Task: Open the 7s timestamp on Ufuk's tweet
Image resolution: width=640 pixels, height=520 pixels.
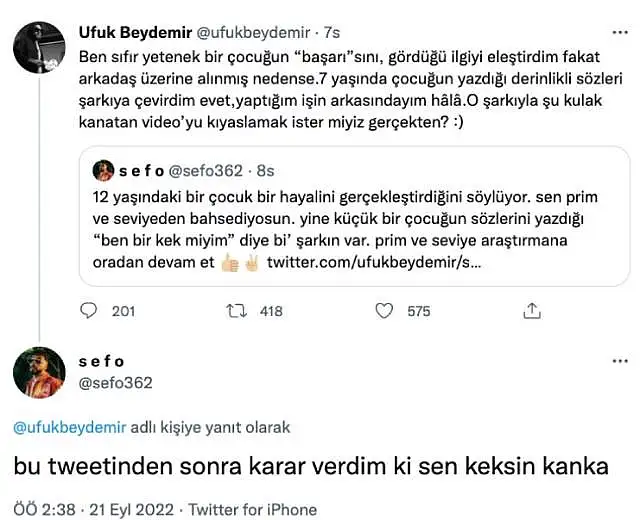Action: point(332,33)
